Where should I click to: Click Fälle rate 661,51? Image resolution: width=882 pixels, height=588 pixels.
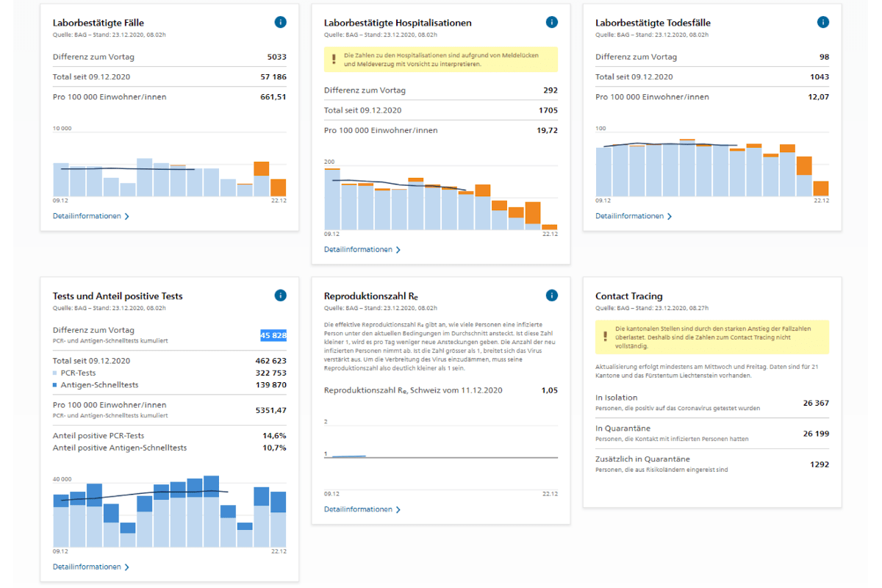tap(273, 96)
